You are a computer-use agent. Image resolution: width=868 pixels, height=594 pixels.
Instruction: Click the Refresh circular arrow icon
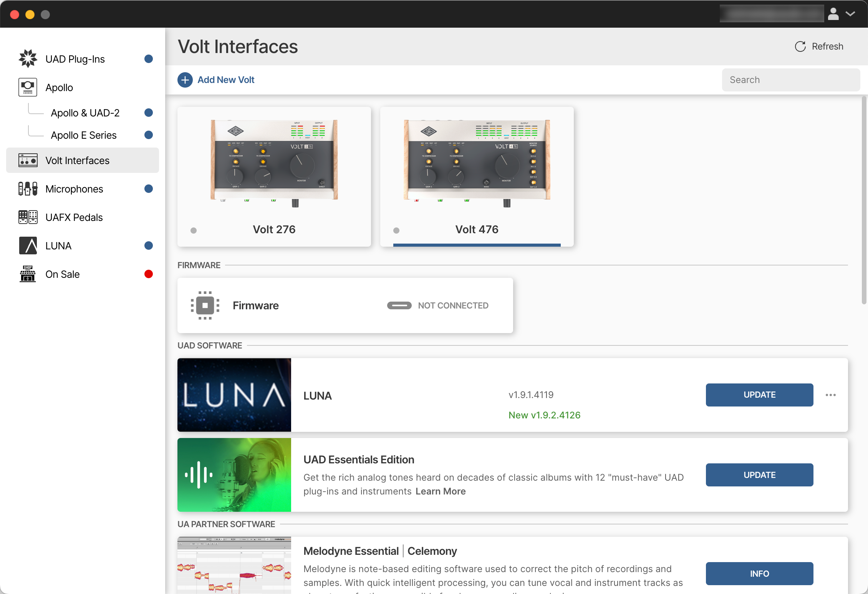tap(800, 46)
